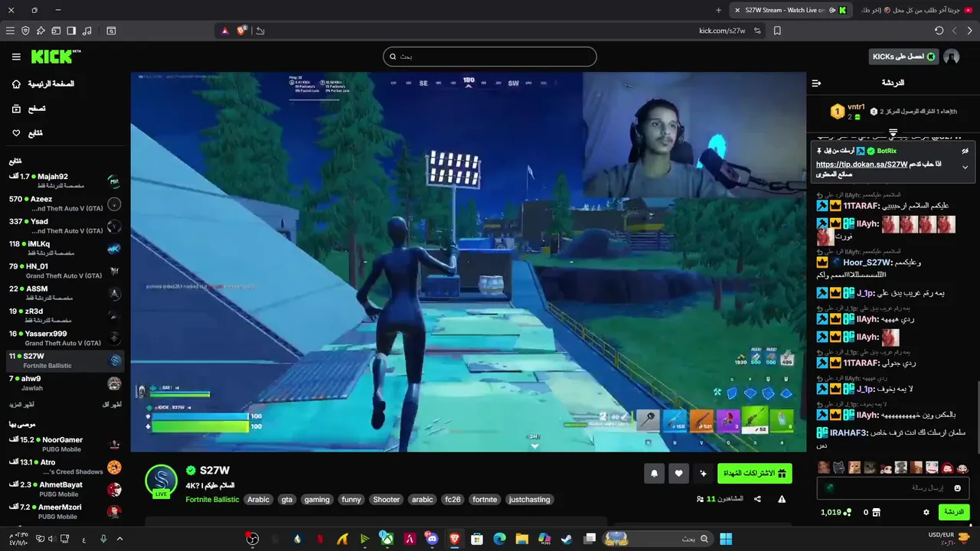Open the chat shop icon
Viewport: 980px width, 551px height.
[x=877, y=512]
